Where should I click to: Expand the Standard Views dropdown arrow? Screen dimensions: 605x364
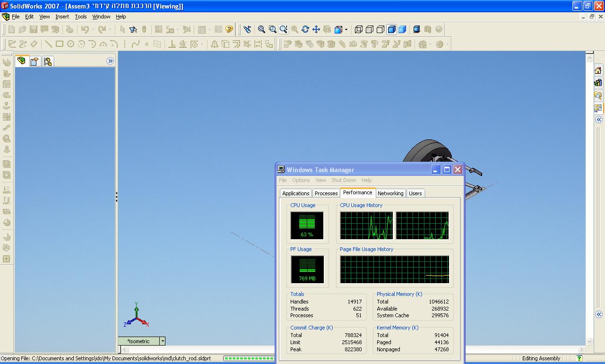click(x=346, y=29)
